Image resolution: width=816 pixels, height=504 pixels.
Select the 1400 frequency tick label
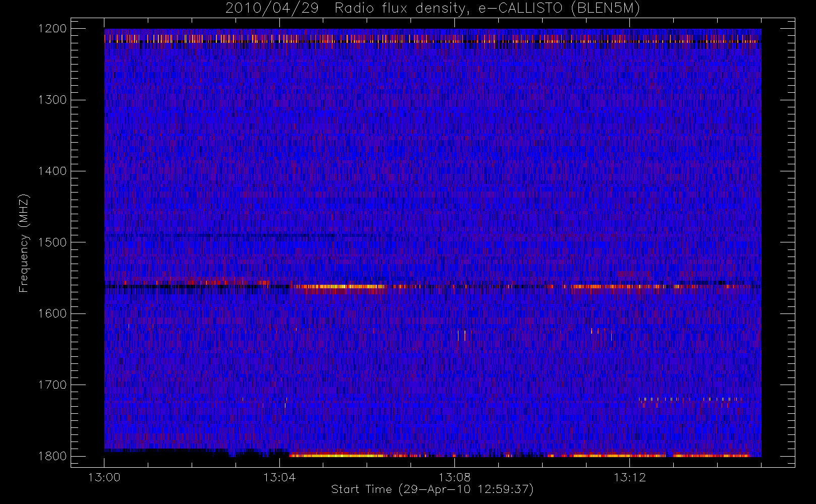tap(52, 171)
